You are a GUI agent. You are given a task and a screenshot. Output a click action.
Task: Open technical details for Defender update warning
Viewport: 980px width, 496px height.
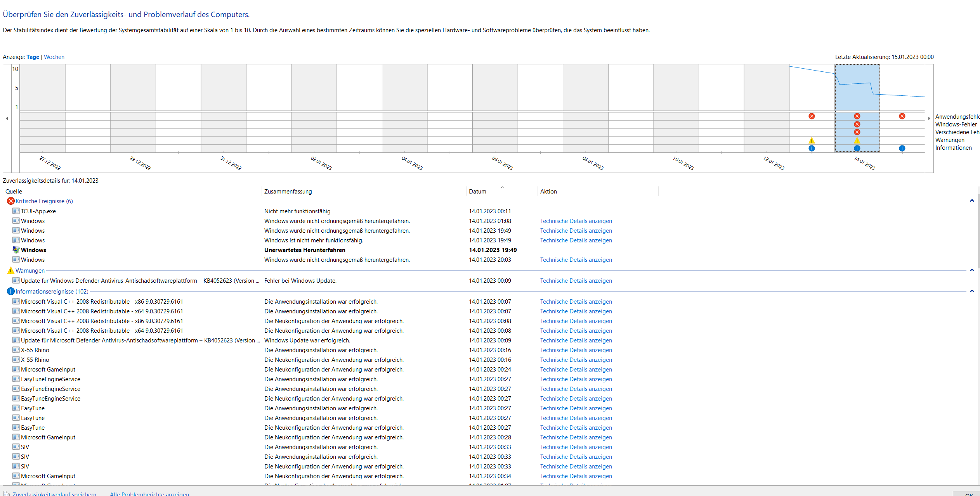(576, 281)
